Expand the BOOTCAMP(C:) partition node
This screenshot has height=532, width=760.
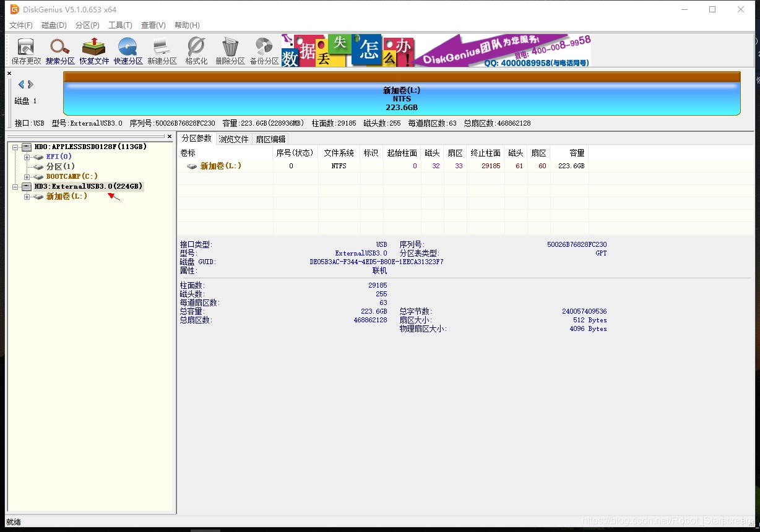click(x=27, y=176)
